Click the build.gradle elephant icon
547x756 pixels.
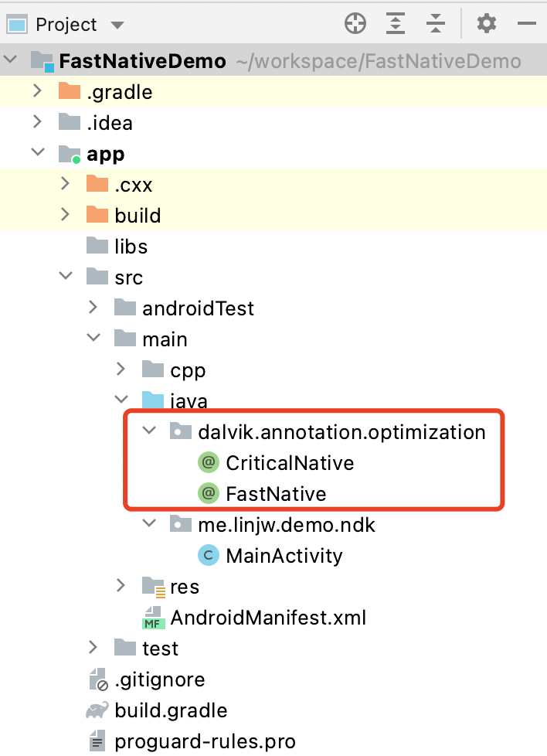click(x=97, y=710)
